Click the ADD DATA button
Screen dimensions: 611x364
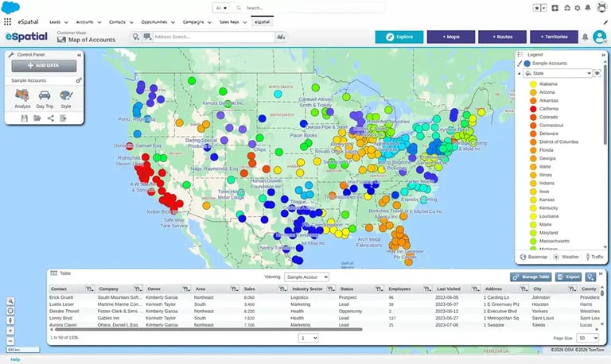pyautogui.click(x=44, y=65)
